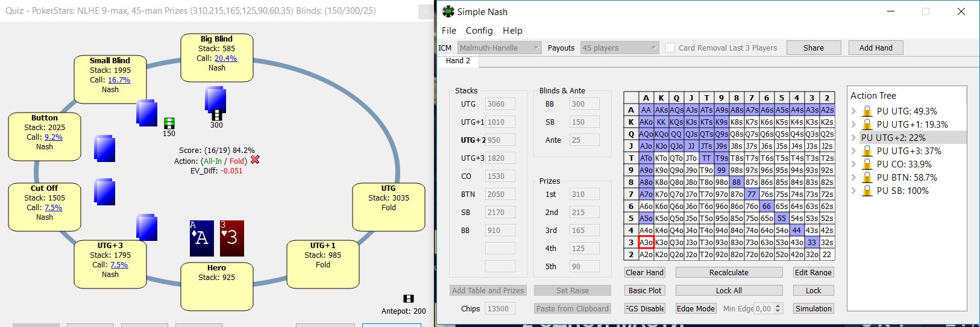Image resolution: width=980 pixels, height=327 pixels.
Task: Click the small blind 150 chip icon
Action: (x=169, y=123)
